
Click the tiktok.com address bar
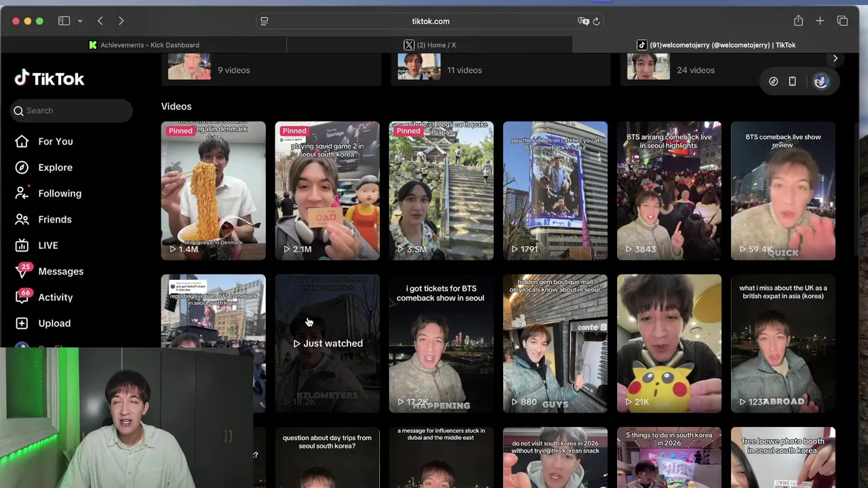point(431,21)
